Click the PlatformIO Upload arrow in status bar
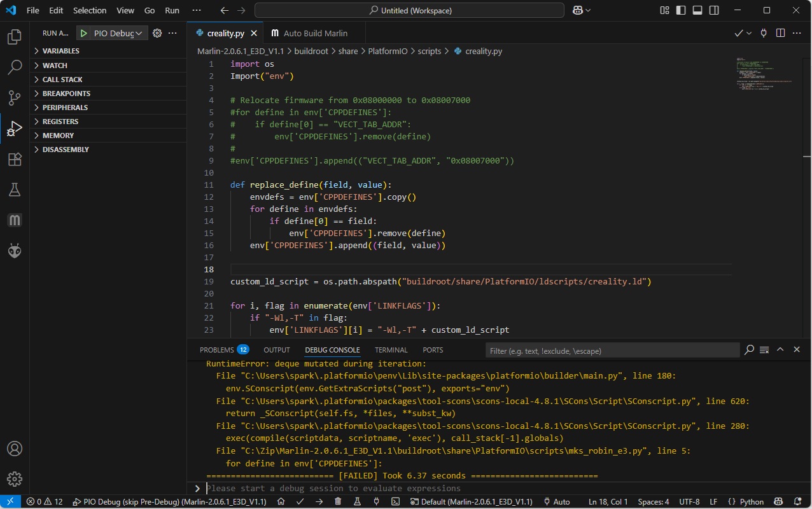 319,501
